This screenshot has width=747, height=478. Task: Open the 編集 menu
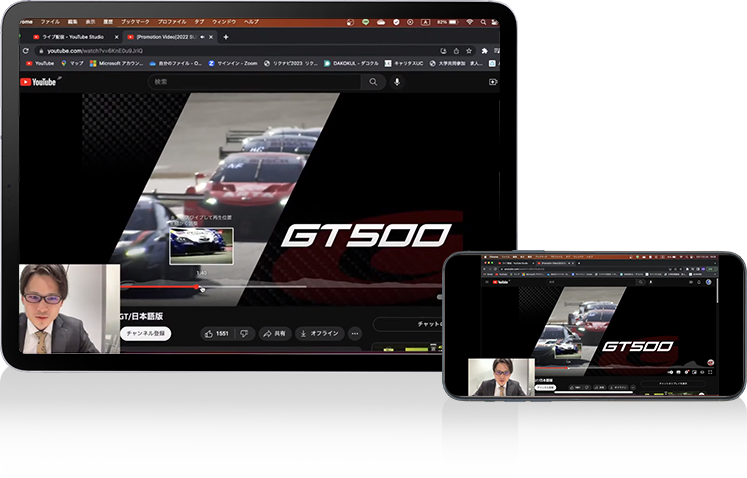click(x=72, y=22)
